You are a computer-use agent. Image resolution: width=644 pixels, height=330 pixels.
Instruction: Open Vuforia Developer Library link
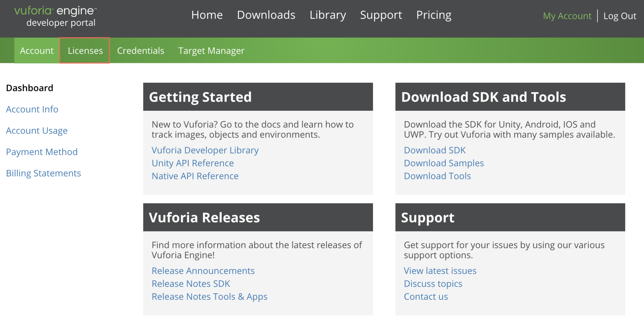[x=205, y=150]
